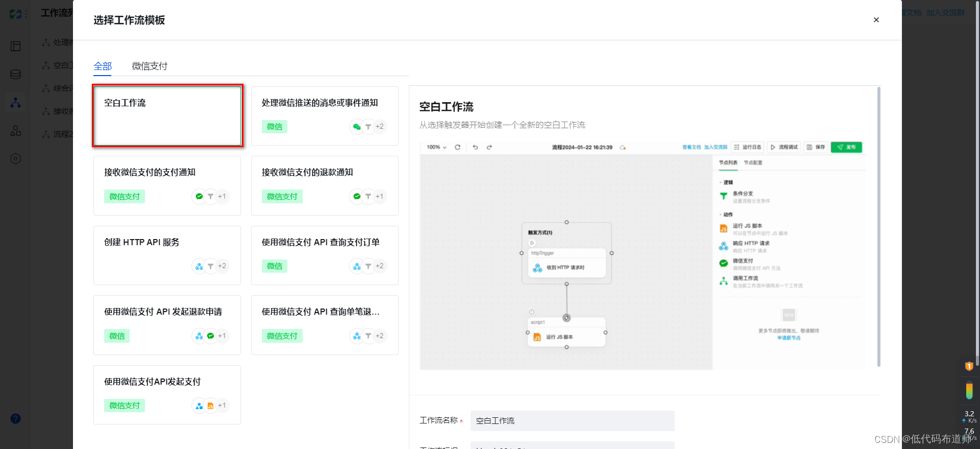
Task: Select the 空白工作流 template card
Action: pyautogui.click(x=167, y=116)
